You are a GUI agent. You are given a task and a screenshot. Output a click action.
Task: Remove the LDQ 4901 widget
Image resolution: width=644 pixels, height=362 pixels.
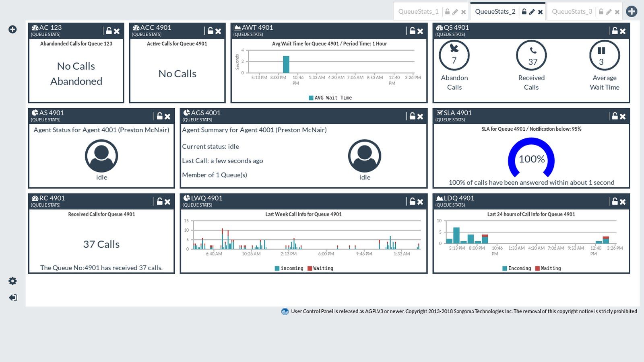click(x=623, y=202)
